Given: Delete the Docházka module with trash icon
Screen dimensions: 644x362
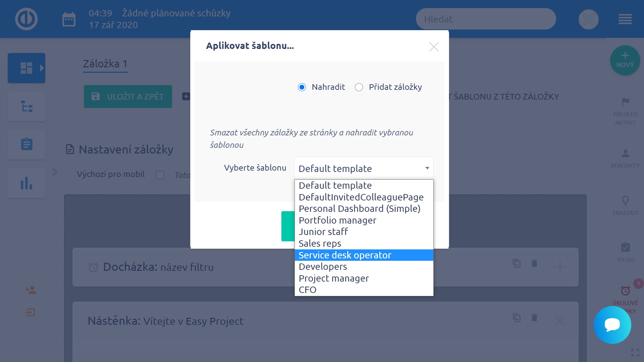Looking at the screenshot, I should point(534,263).
